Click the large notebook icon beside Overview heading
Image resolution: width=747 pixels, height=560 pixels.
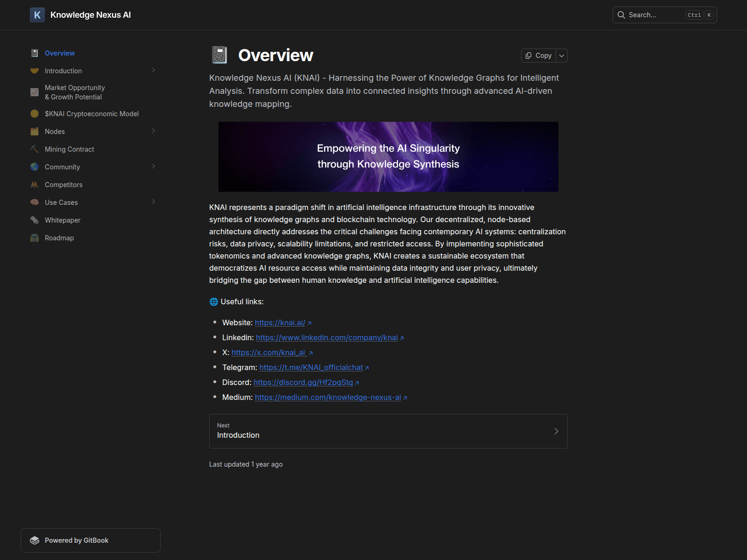[219, 55]
